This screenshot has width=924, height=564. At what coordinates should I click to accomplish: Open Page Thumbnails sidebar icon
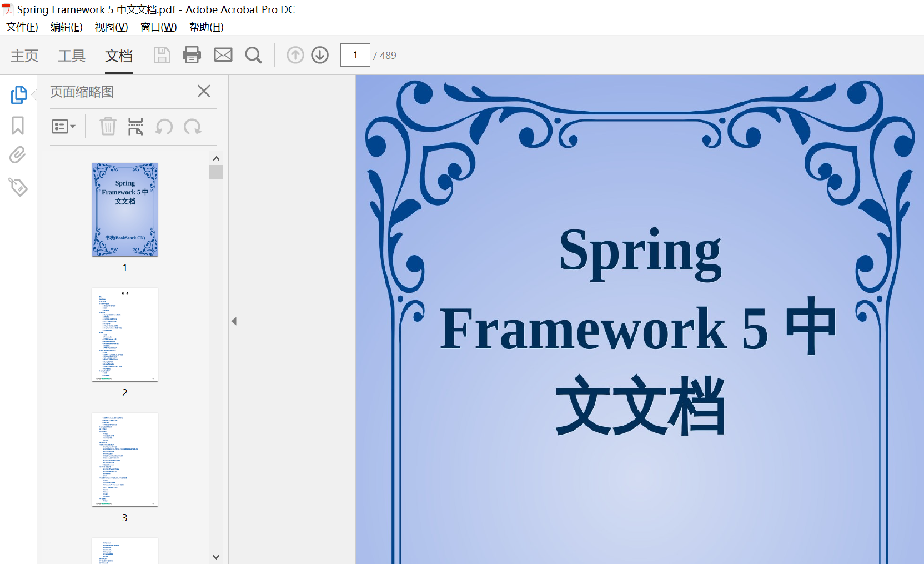(19, 94)
